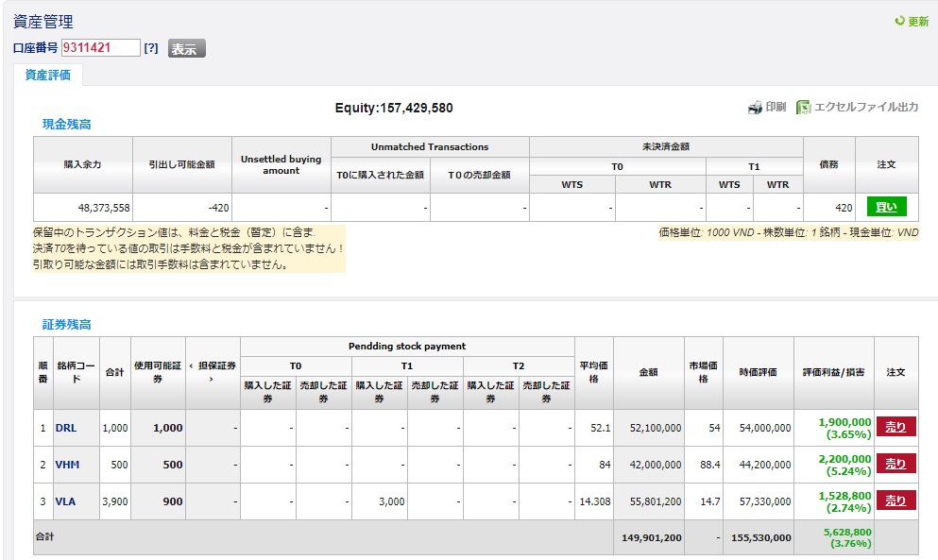Export to Excel via the エクセルファイル出力 icon
This screenshot has height=560, width=938.
coord(804,108)
